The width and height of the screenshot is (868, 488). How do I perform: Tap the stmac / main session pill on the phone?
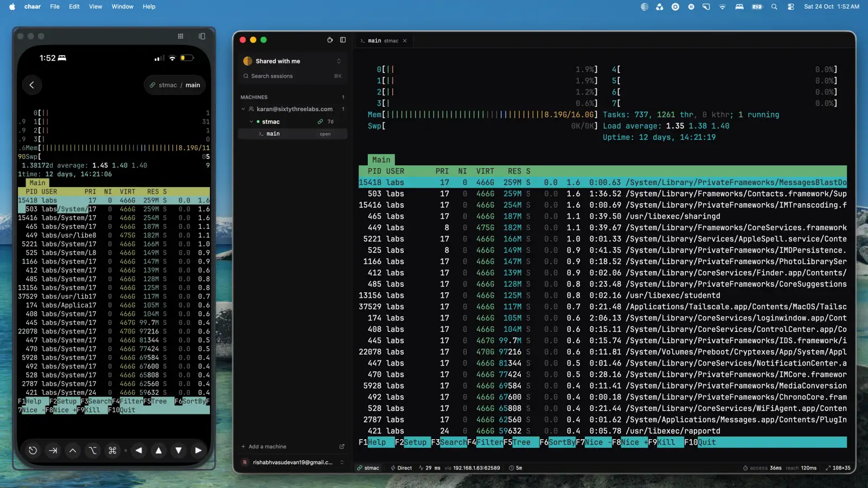[x=175, y=85]
